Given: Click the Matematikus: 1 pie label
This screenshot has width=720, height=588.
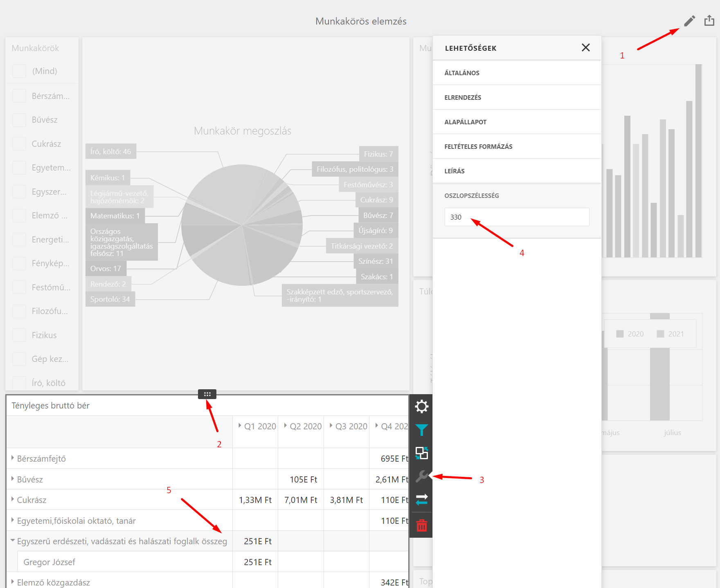Looking at the screenshot, I should pos(115,215).
